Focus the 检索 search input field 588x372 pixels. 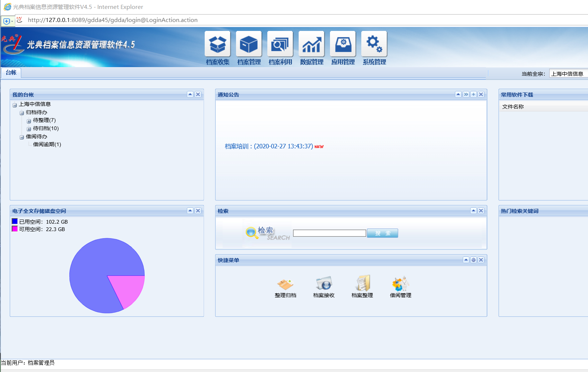(x=330, y=233)
